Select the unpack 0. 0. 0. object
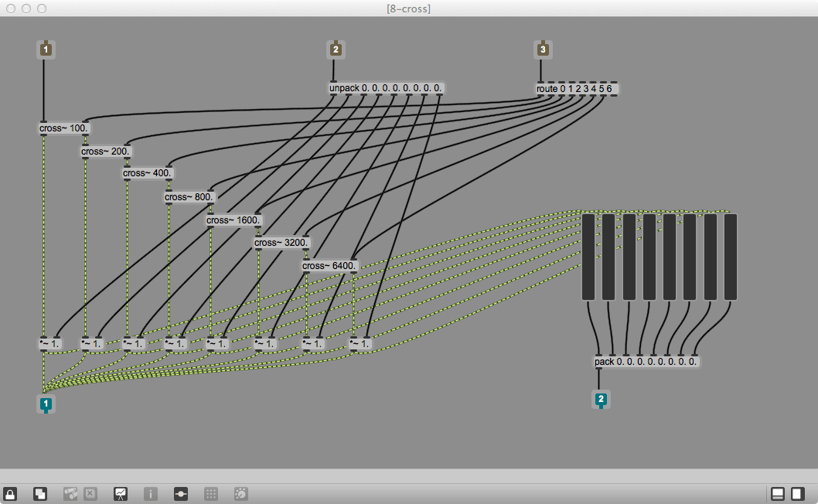The width and height of the screenshot is (818, 504). [386, 88]
